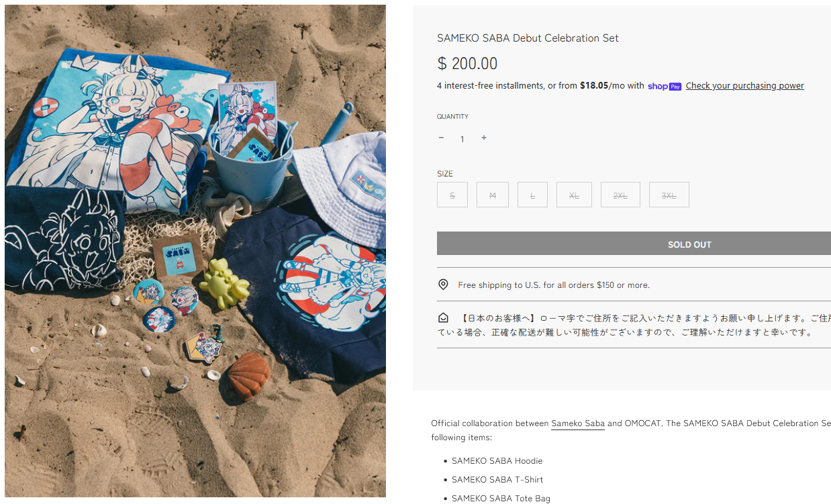Select size L option

point(533,195)
